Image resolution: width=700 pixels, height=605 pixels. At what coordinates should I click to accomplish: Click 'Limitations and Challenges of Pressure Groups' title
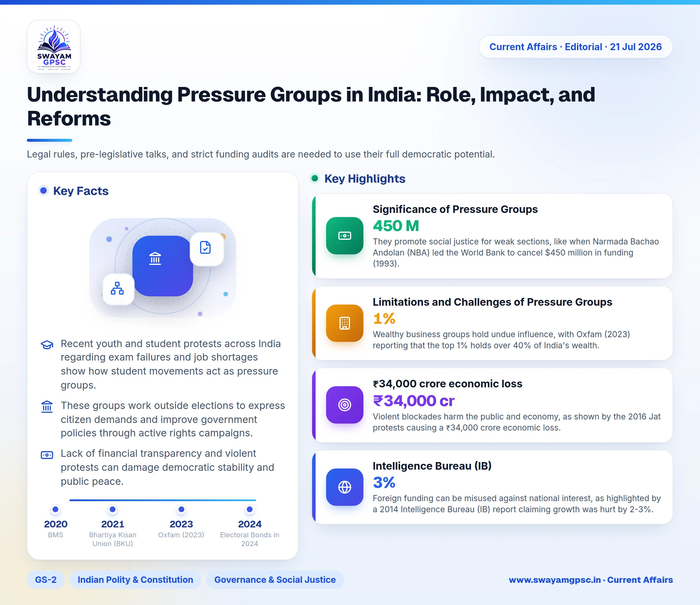[492, 302]
